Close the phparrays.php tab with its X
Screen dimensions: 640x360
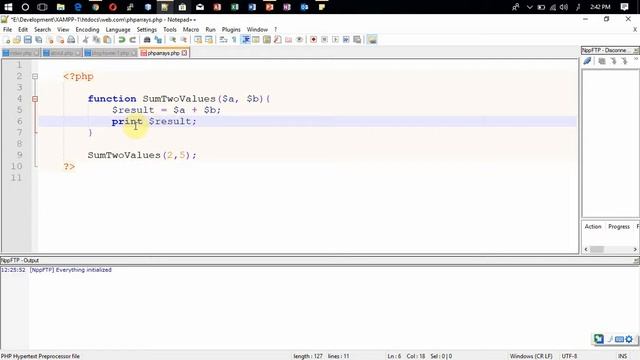(x=184, y=53)
